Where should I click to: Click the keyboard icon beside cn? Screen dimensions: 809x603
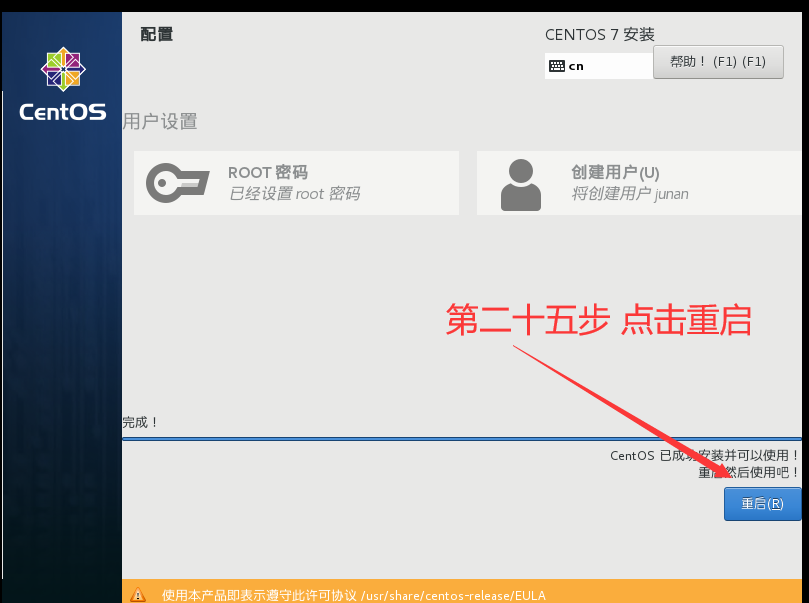click(x=556, y=66)
